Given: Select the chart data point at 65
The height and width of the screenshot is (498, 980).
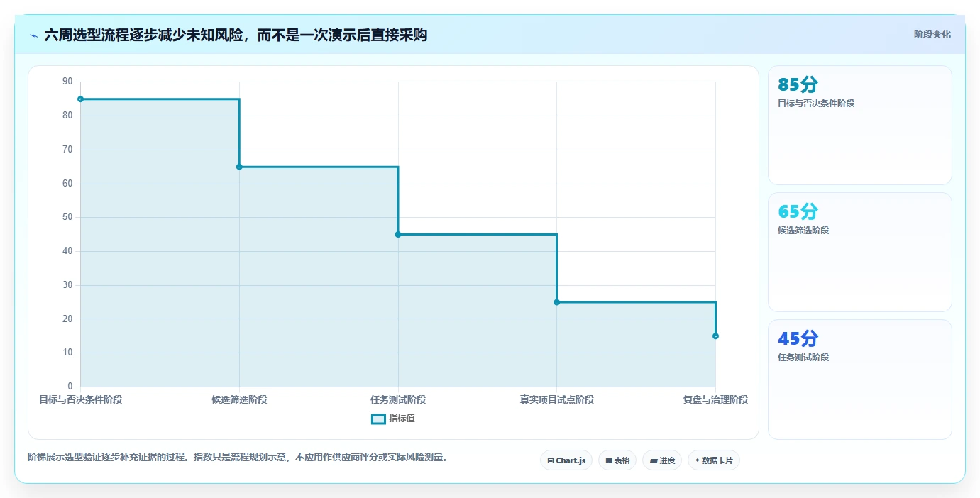Looking at the screenshot, I should [239, 167].
